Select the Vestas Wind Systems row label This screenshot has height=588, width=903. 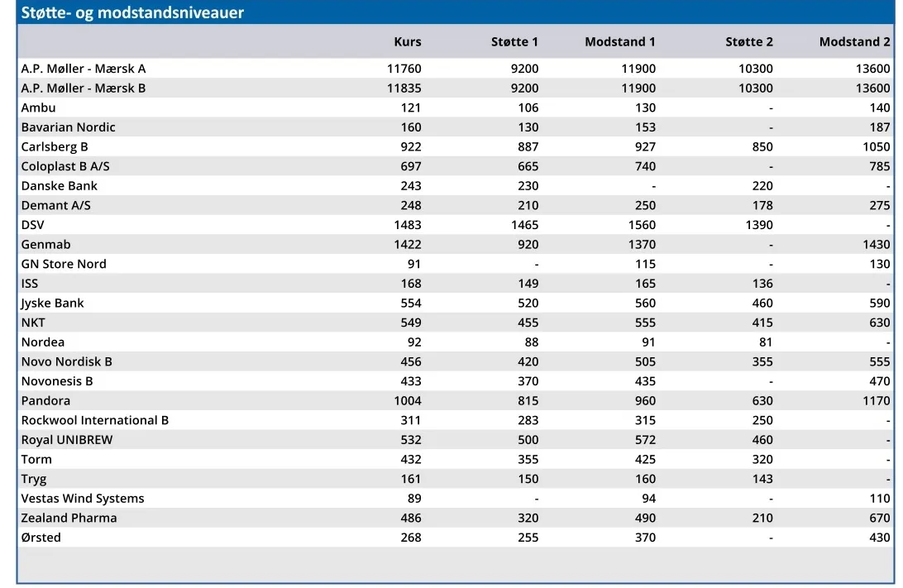coord(83,499)
